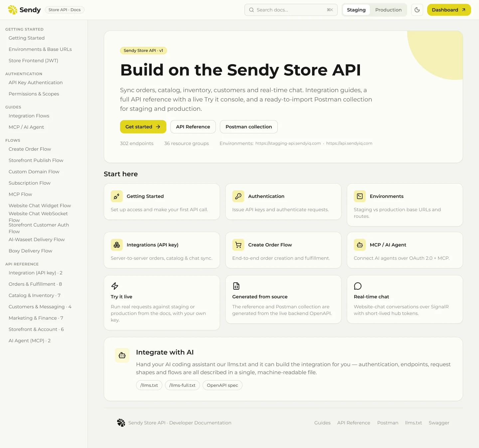Open the Postman collection button
This screenshot has height=448, width=479.
pos(249,127)
